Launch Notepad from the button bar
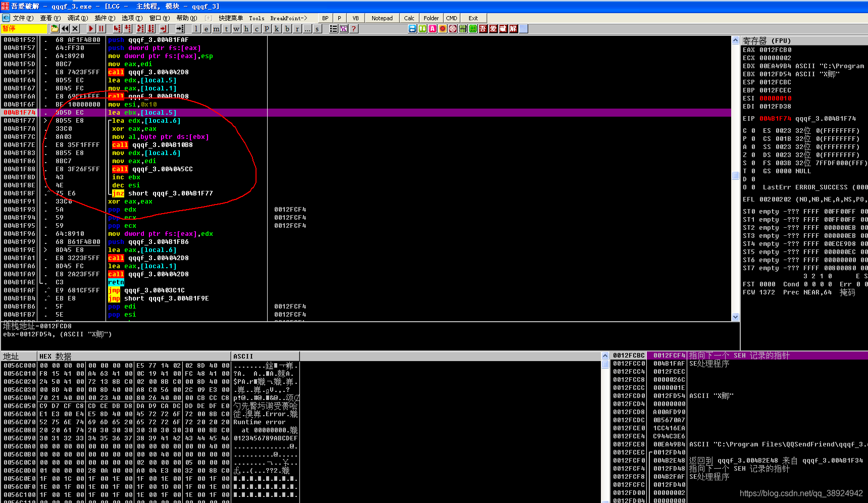Screen dimensions: 868x503 point(382,18)
